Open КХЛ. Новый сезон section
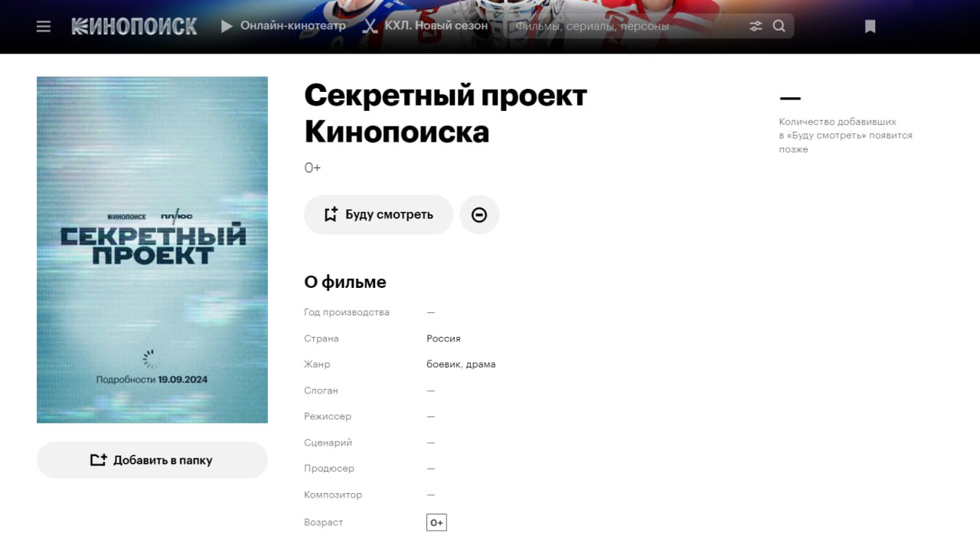The width and height of the screenshot is (980, 542). pyautogui.click(x=425, y=26)
